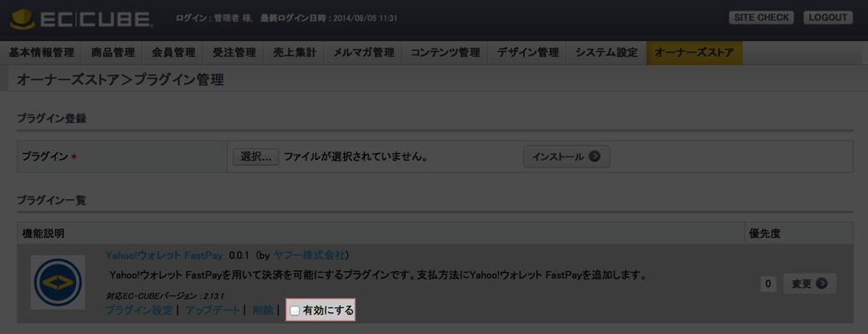Open the システム設定 menu
Image resolution: width=868 pixels, height=334 pixels.
pos(607,54)
